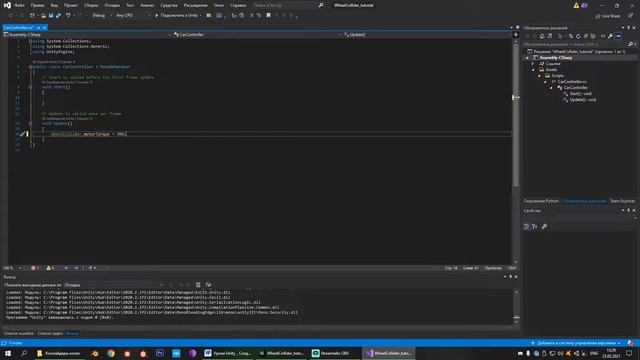This screenshot has width=640, height=360.
Task: Switch to the Список задач tab
Action: point(50,333)
